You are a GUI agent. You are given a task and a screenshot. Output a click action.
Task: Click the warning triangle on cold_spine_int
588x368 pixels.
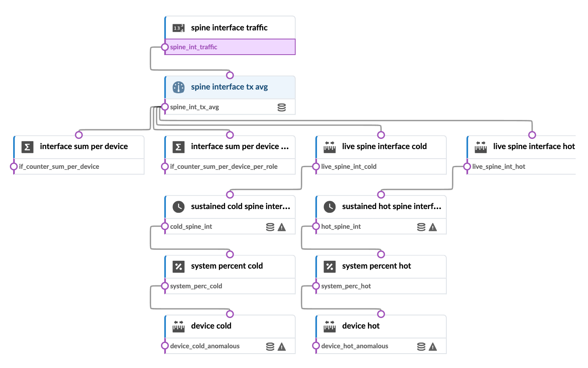point(282,227)
